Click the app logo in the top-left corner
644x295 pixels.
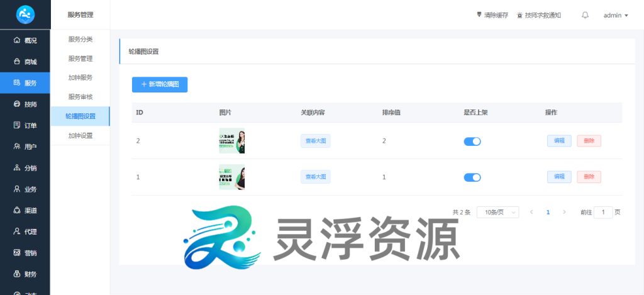coord(25,15)
